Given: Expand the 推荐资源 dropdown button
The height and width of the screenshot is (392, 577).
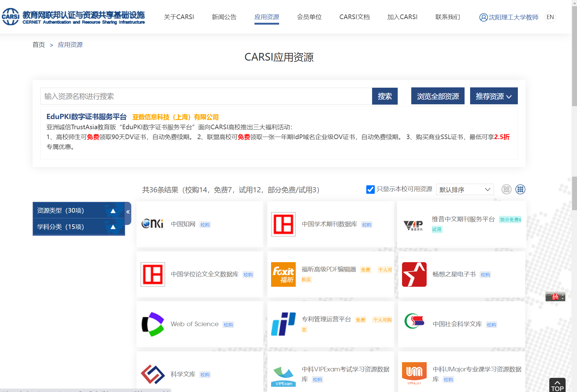Looking at the screenshot, I should click(494, 96).
